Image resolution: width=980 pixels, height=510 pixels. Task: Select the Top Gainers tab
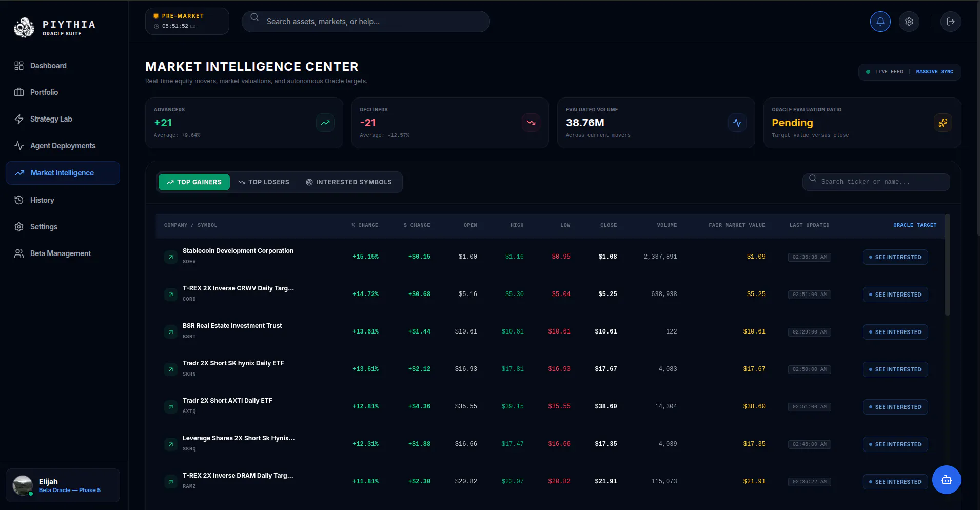coord(194,182)
